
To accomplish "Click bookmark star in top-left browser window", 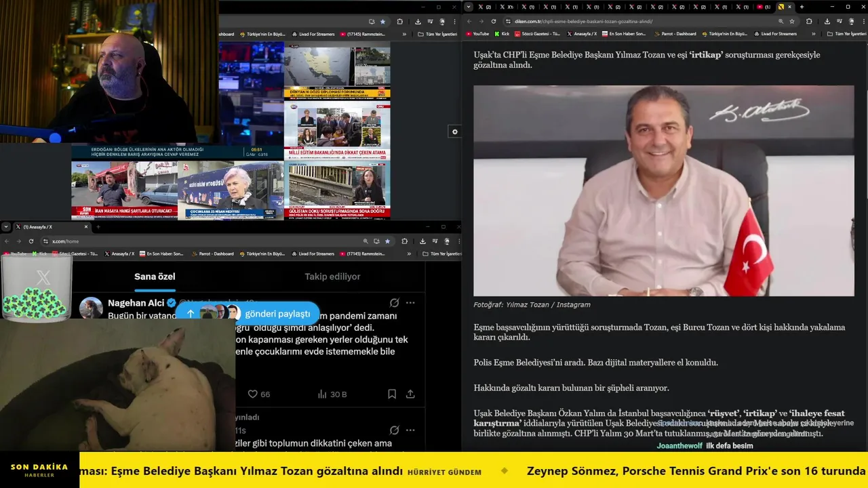I will point(382,22).
